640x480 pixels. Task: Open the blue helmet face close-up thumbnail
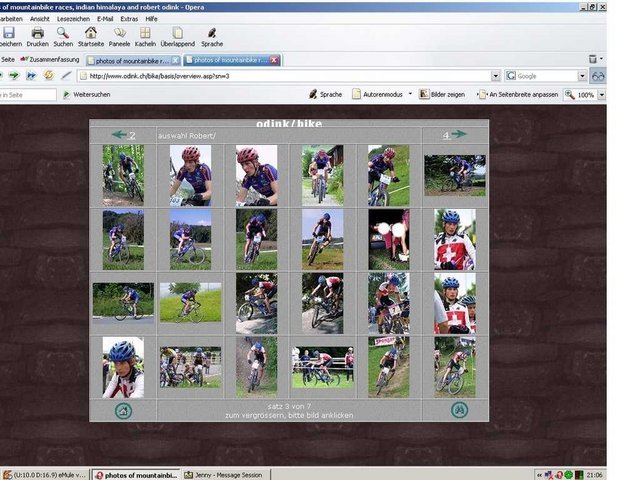(x=123, y=367)
